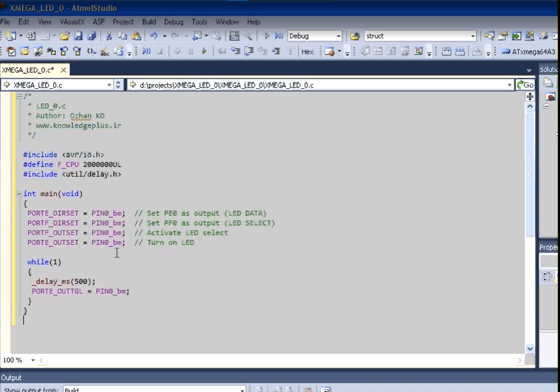Open the Show output from Build dropdown
Image resolution: width=560 pixels, height=392 pixels.
point(242,390)
